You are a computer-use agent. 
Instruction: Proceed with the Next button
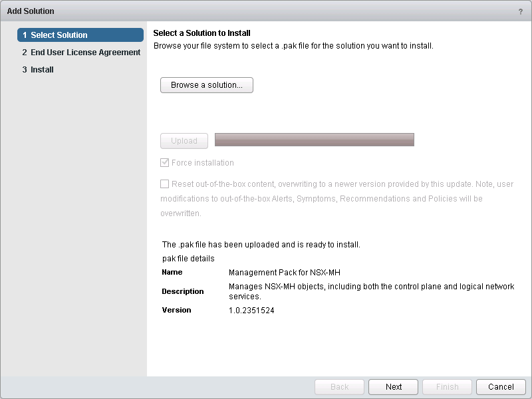394,387
